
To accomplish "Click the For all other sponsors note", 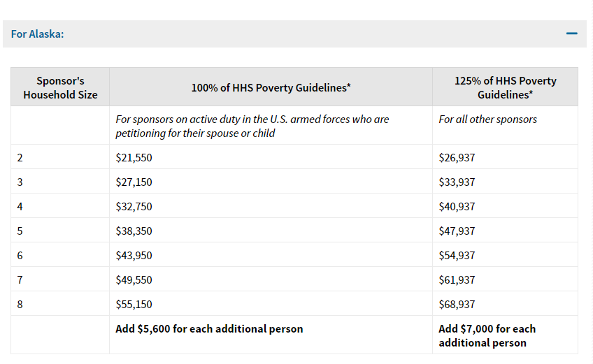I will 487,119.
